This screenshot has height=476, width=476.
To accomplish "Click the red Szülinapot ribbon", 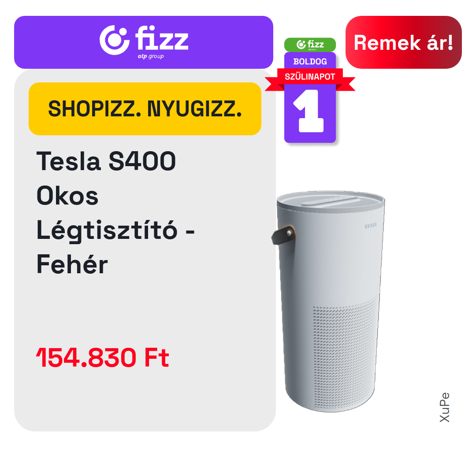I will tap(310, 77).
